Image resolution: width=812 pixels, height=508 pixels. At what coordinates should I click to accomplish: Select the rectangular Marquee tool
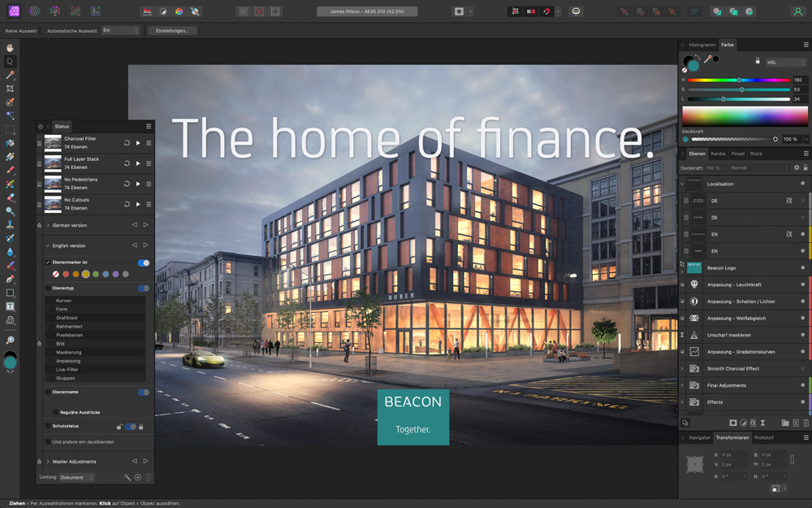pyautogui.click(x=10, y=129)
